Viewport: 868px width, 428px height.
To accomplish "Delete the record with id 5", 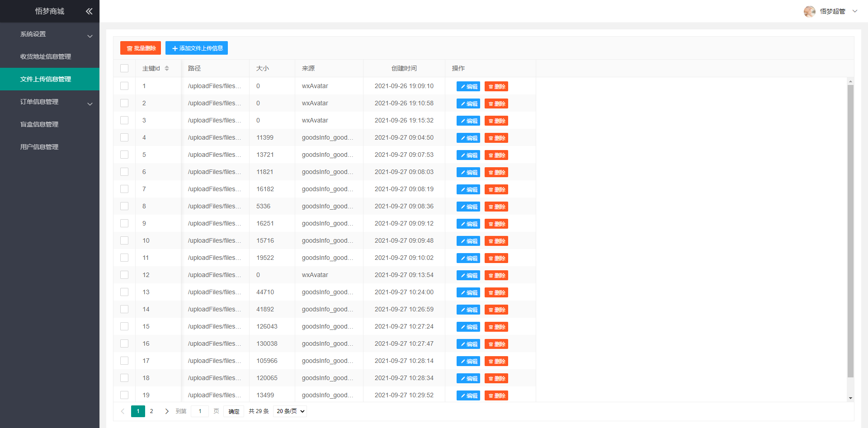I will (496, 155).
